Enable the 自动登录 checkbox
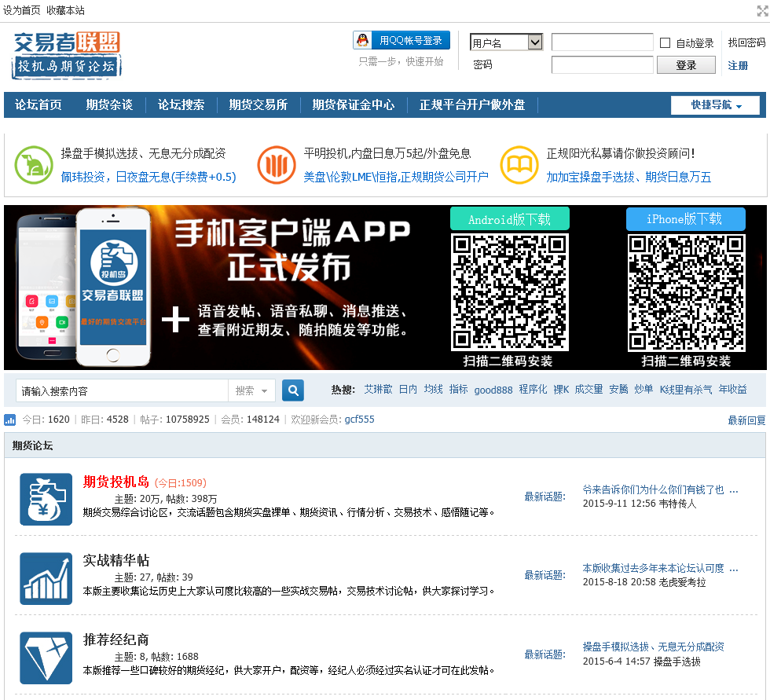770x700 pixels. click(665, 43)
